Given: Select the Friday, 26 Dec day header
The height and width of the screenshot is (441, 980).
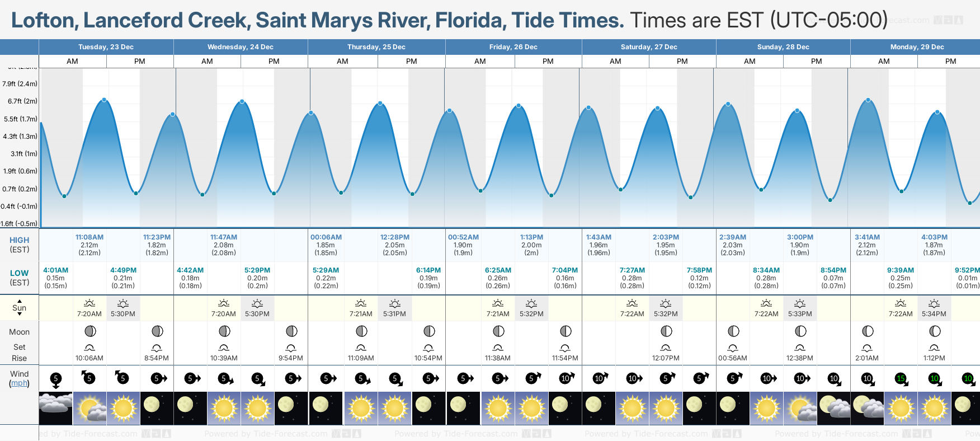Looking at the screenshot, I should 513,47.
